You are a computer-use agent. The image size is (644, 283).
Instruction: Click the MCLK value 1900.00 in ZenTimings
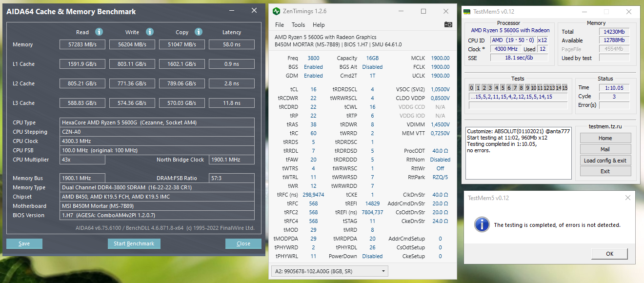440,58
